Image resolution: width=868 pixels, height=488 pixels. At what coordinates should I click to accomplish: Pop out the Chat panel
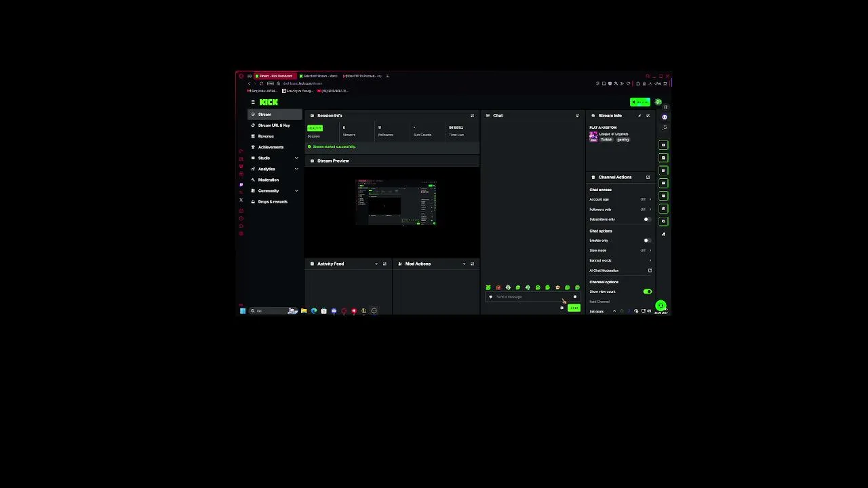tap(578, 116)
